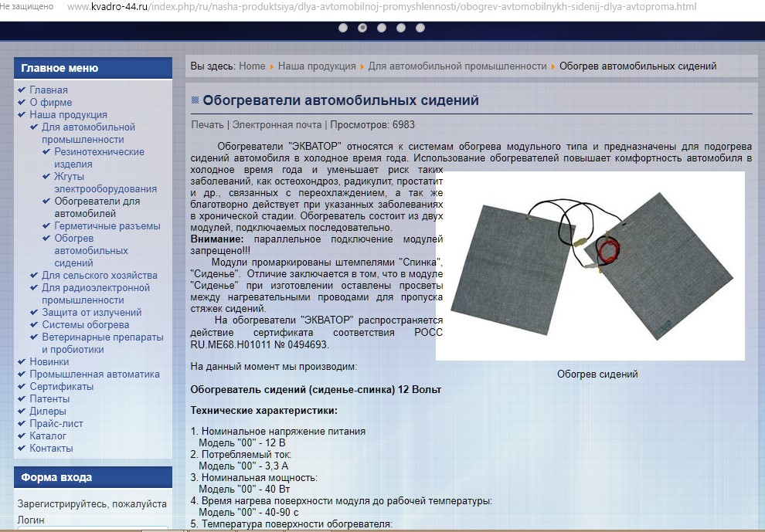This screenshot has width=765, height=532.
Task: Click the checkmark icon beside Защита от излучений
Action: tap(34, 312)
